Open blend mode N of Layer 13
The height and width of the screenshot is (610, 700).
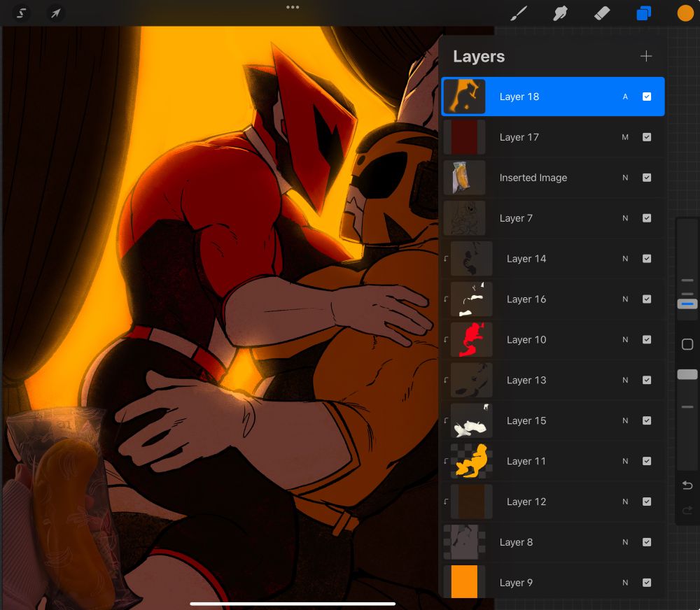(x=625, y=380)
